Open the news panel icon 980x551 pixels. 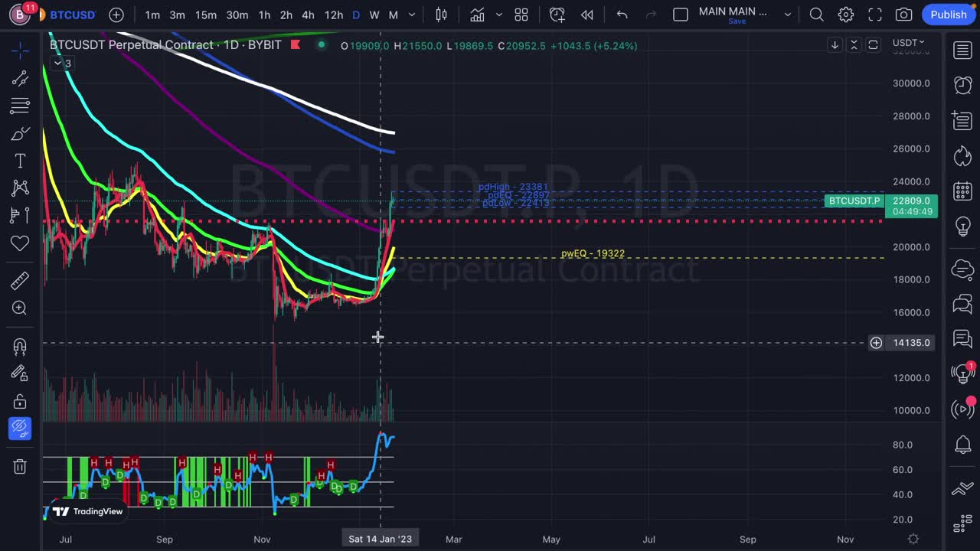pyautogui.click(x=963, y=120)
